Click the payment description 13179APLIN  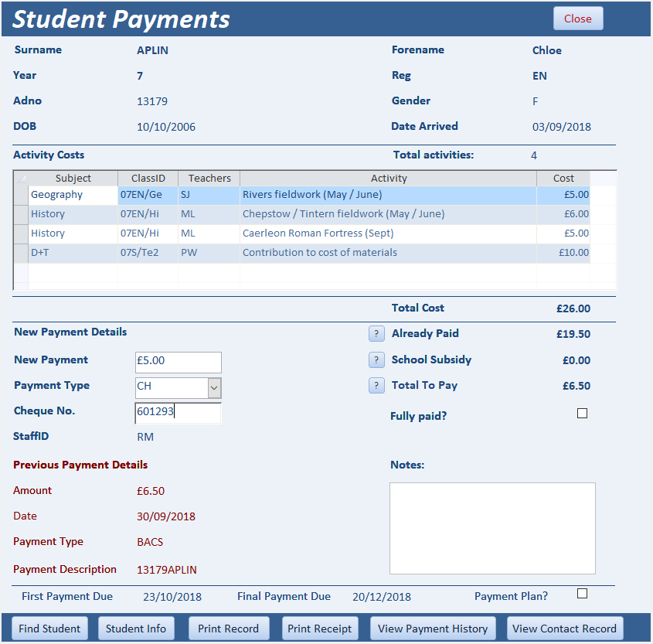[x=167, y=570]
